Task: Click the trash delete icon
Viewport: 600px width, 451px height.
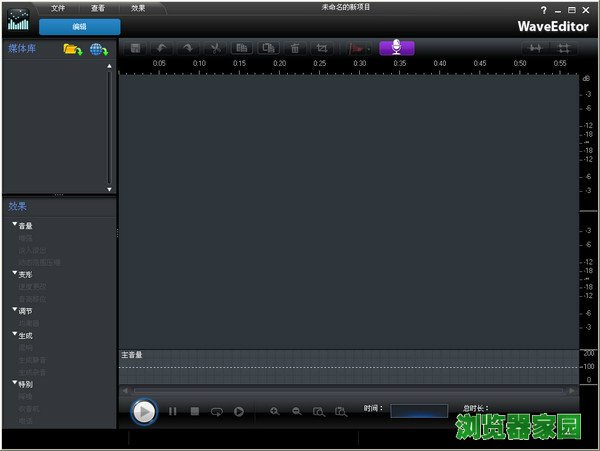Action: tap(294, 47)
